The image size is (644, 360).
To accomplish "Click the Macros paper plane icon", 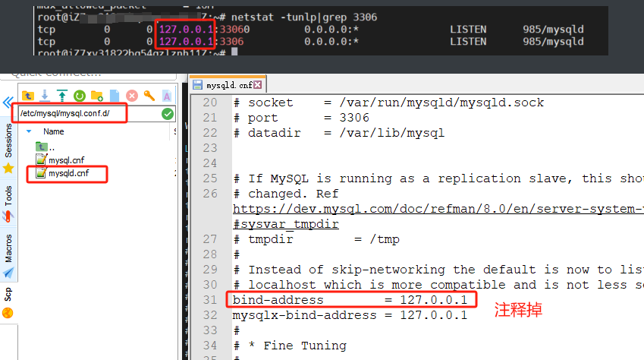I will pos(8,273).
